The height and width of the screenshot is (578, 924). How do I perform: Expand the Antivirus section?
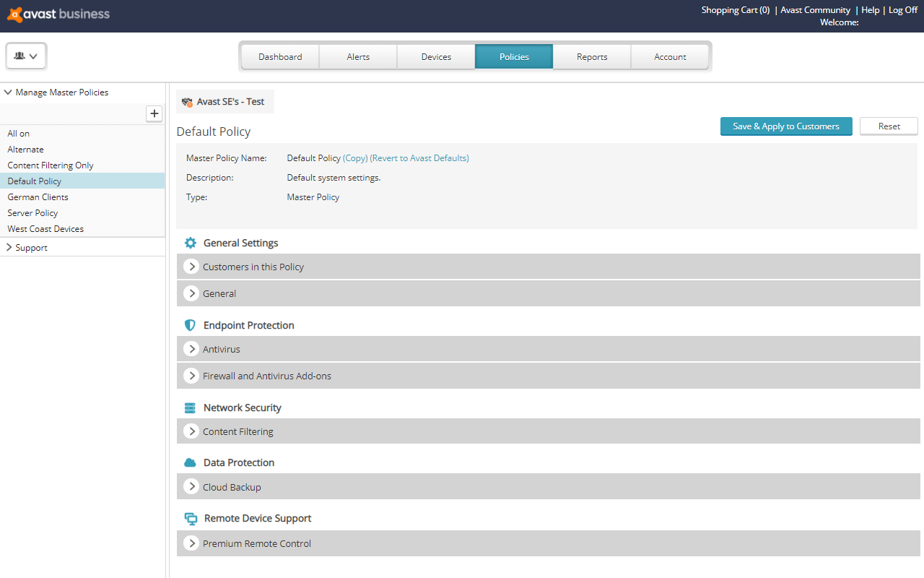tap(191, 348)
